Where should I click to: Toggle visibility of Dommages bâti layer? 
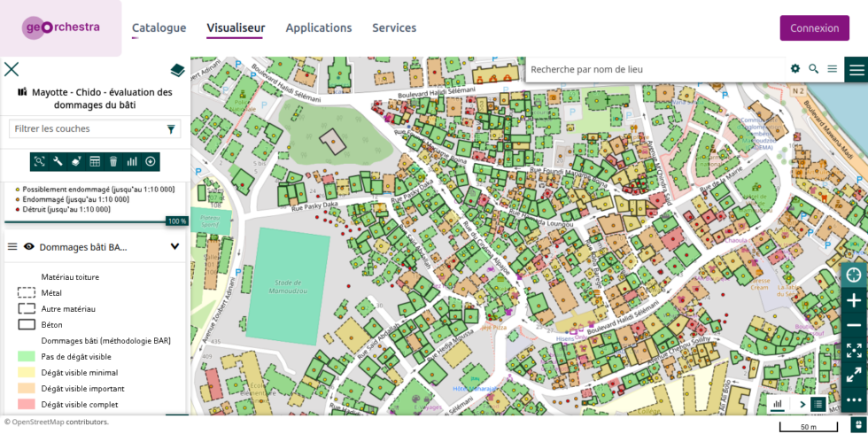[x=29, y=247]
